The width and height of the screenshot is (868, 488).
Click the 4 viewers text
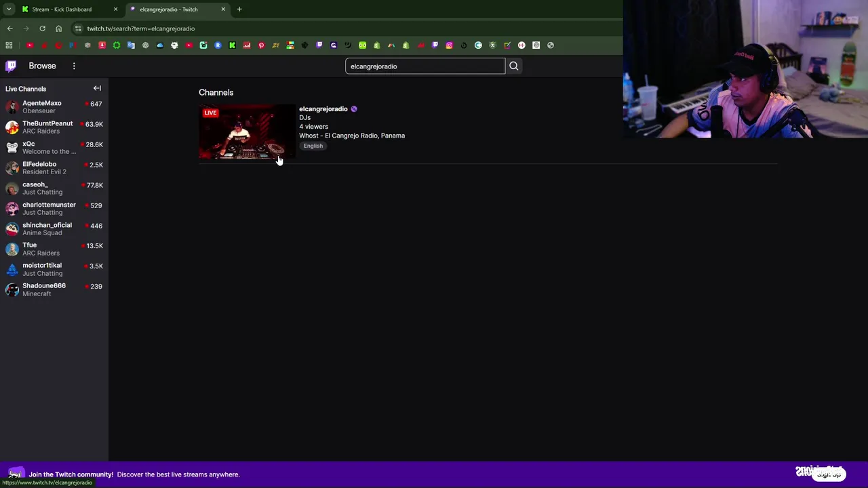(x=313, y=127)
